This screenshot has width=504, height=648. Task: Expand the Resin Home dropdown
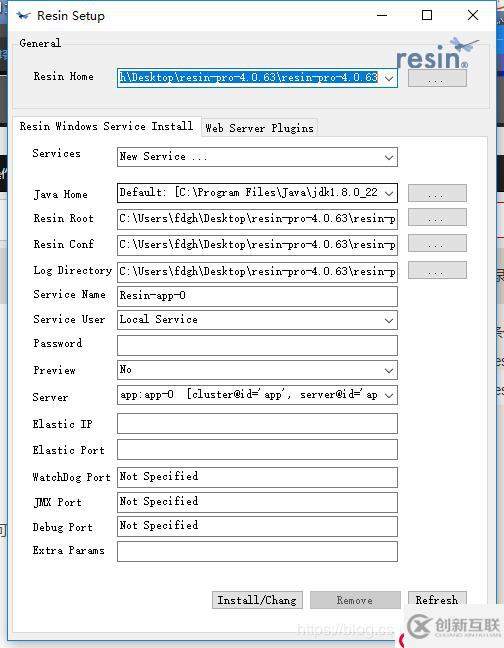[x=389, y=78]
